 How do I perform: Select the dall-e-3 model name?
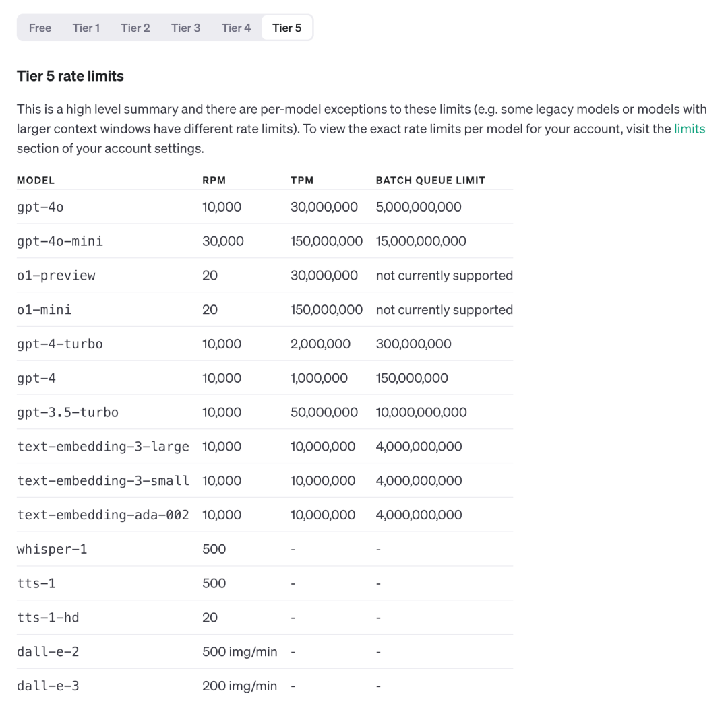(48, 686)
